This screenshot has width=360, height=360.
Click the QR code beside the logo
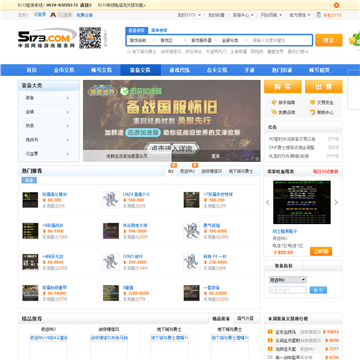(x=90, y=38)
